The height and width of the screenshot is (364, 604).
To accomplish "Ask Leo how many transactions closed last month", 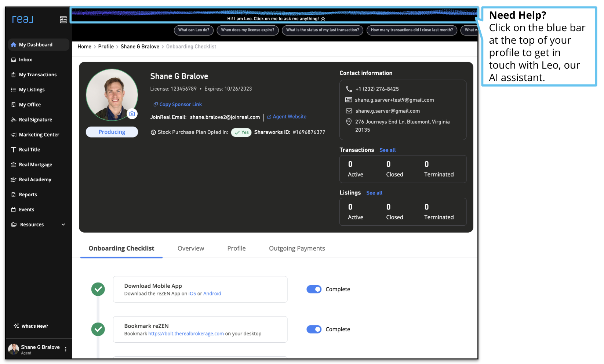I will pos(412,30).
